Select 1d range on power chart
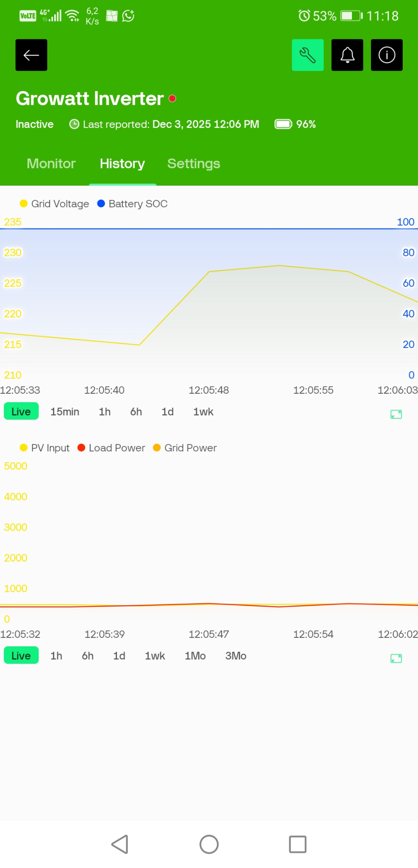 (x=119, y=656)
